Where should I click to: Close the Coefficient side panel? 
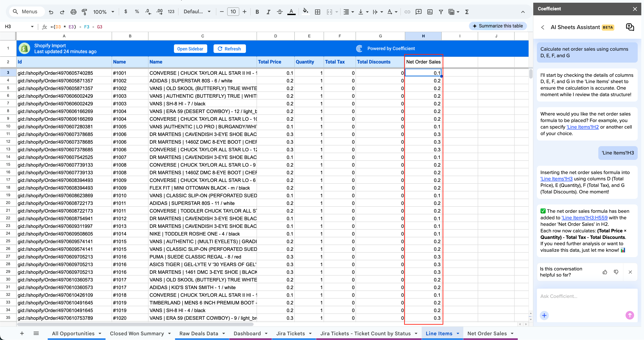click(x=635, y=9)
